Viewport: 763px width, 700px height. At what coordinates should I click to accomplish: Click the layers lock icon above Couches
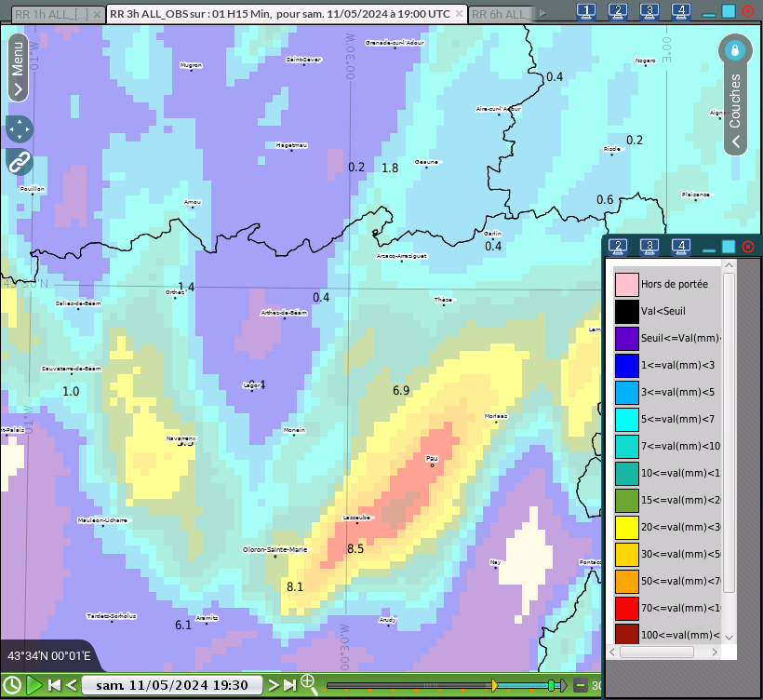point(735,50)
